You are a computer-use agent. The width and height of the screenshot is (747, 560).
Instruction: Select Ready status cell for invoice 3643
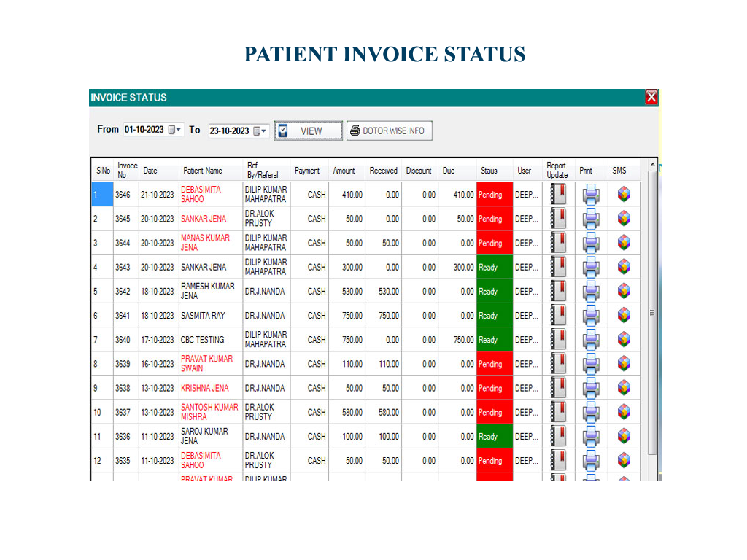[494, 267]
